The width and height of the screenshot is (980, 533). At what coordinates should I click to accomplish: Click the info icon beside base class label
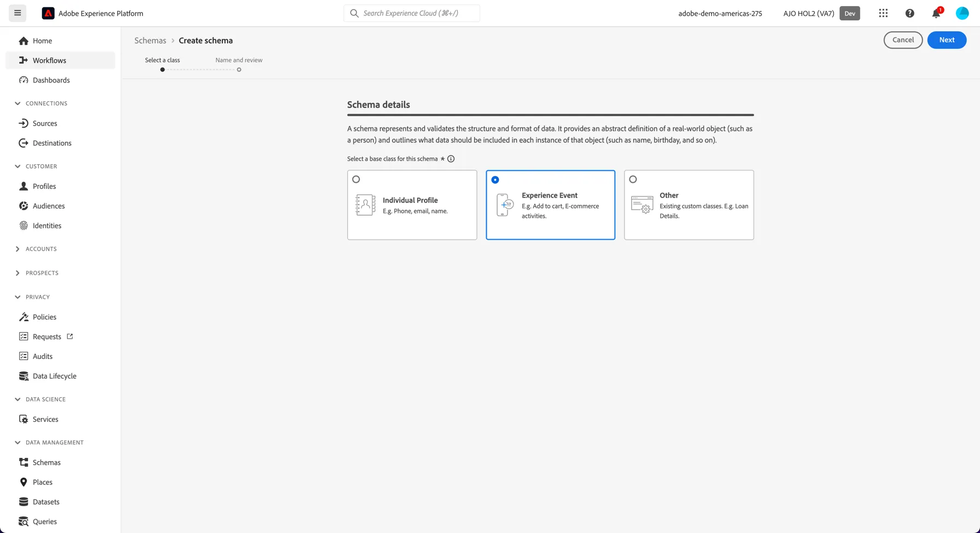451,159
